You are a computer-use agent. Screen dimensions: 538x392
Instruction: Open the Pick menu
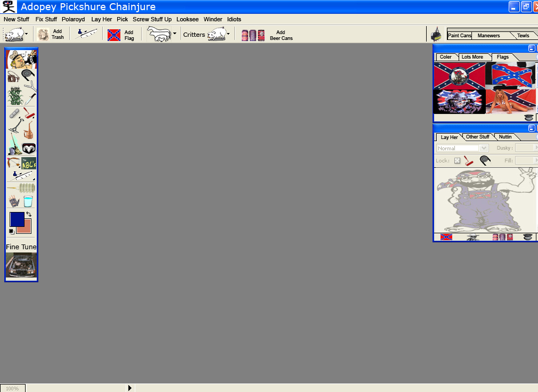122,19
